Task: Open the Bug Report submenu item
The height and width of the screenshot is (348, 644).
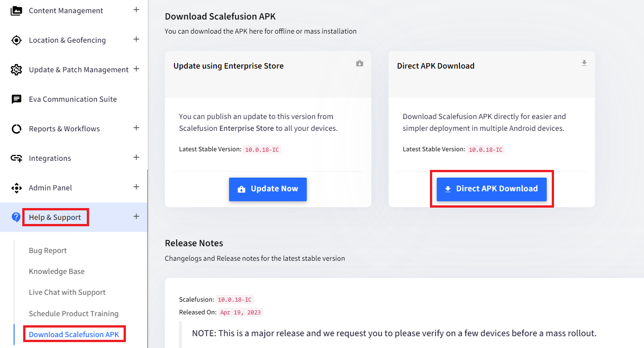Action: 48,250
